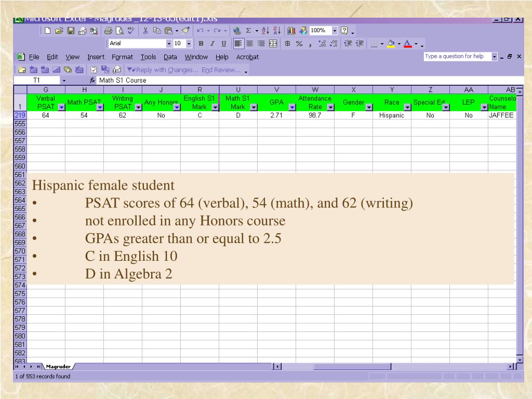
Task: Click the Open file folder icon
Action: click(59, 31)
